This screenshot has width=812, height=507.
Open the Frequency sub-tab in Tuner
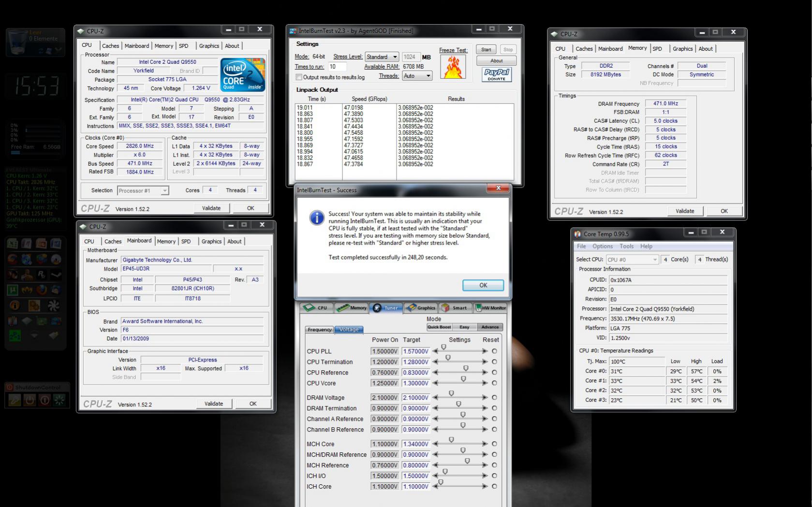(320, 330)
